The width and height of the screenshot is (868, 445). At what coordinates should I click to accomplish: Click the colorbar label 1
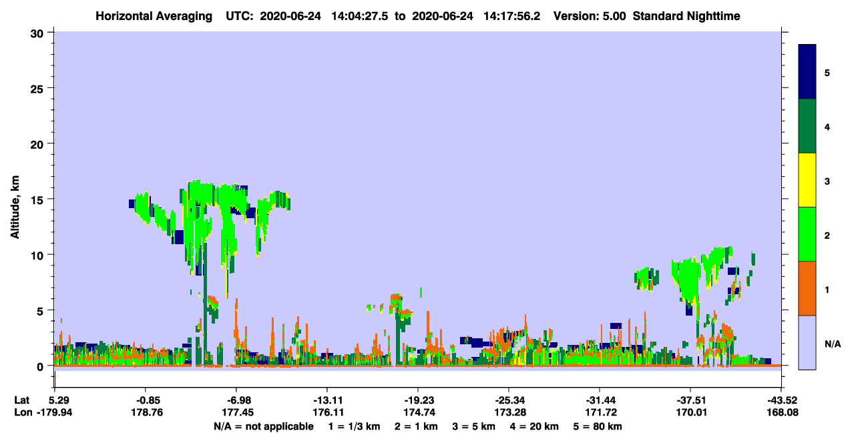[x=827, y=289]
